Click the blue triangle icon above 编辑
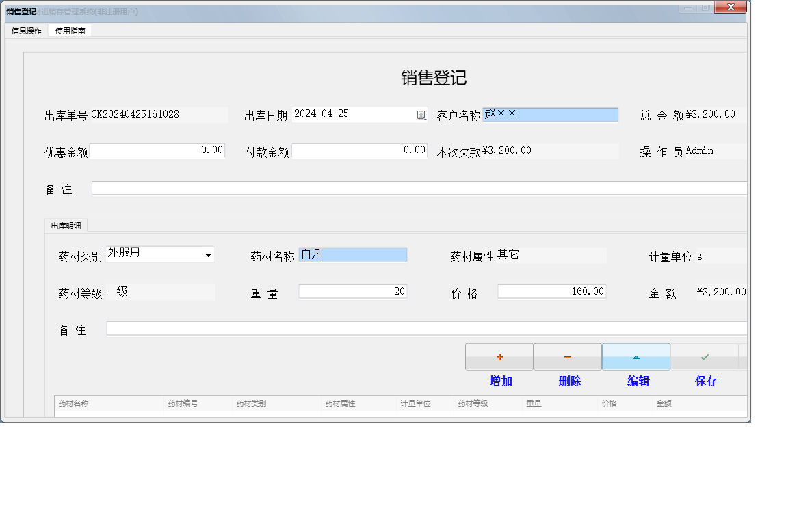 pyautogui.click(x=636, y=356)
